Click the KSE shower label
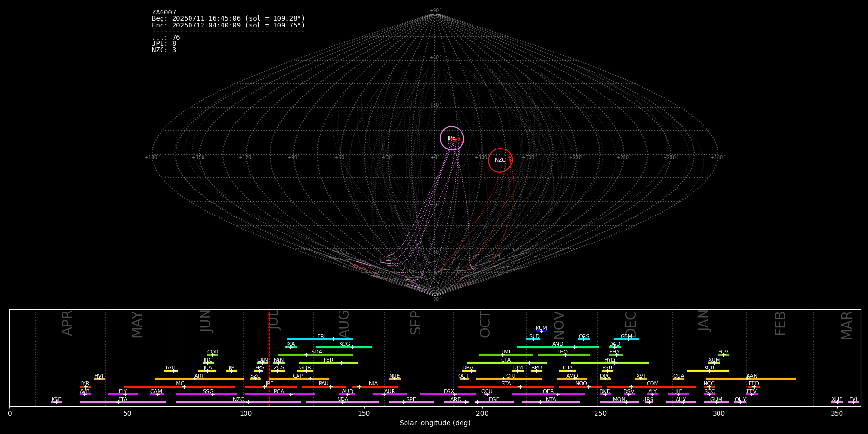Viewport: 868px width, 434px height. pos(56,400)
